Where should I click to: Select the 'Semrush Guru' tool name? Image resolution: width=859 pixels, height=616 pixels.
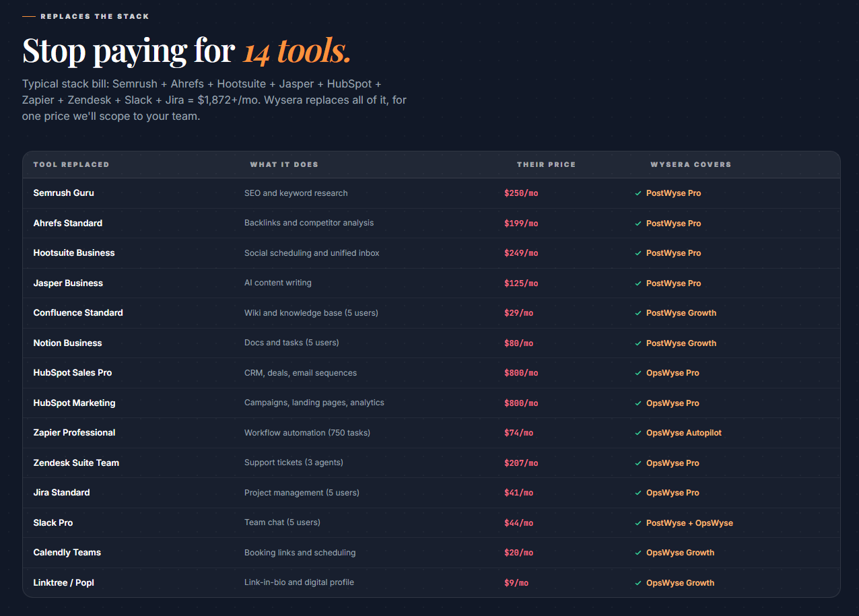tap(63, 193)
